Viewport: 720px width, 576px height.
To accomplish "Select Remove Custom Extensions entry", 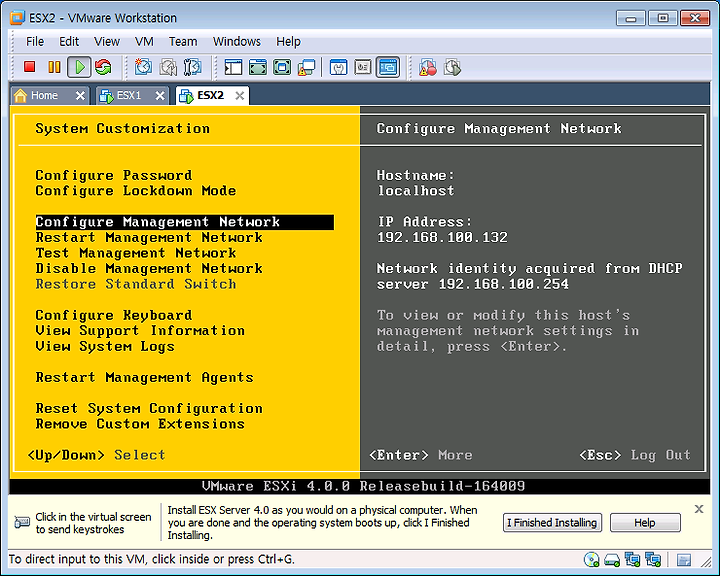I will 140,424.
